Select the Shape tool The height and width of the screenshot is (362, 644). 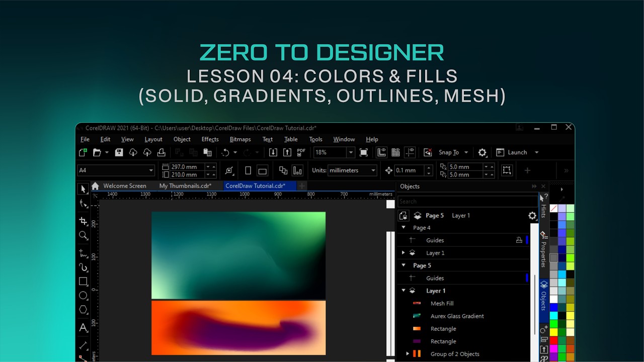click(84, 204)
